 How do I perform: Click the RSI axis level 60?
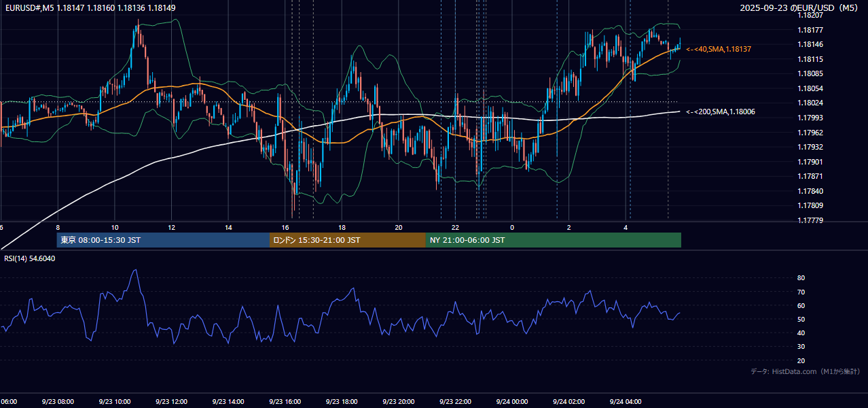point(801,305)
